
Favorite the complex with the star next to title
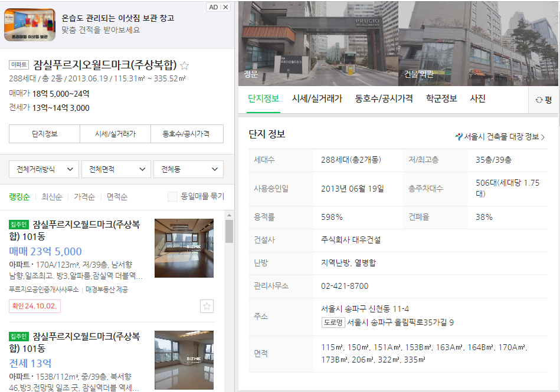(x=184, y=65)
